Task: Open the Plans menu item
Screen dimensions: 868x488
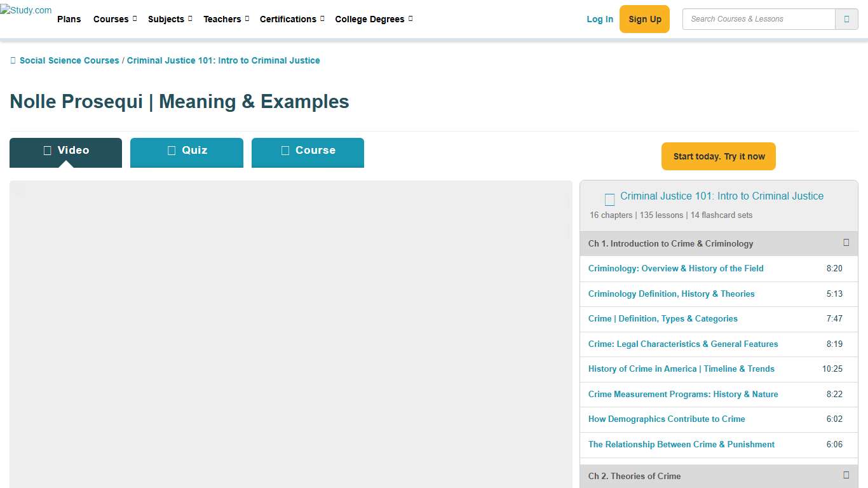Action: coord(69,19)
